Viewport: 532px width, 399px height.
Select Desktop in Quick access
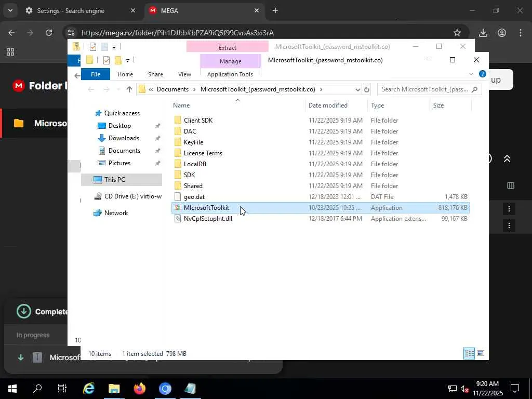click(119, 126)
